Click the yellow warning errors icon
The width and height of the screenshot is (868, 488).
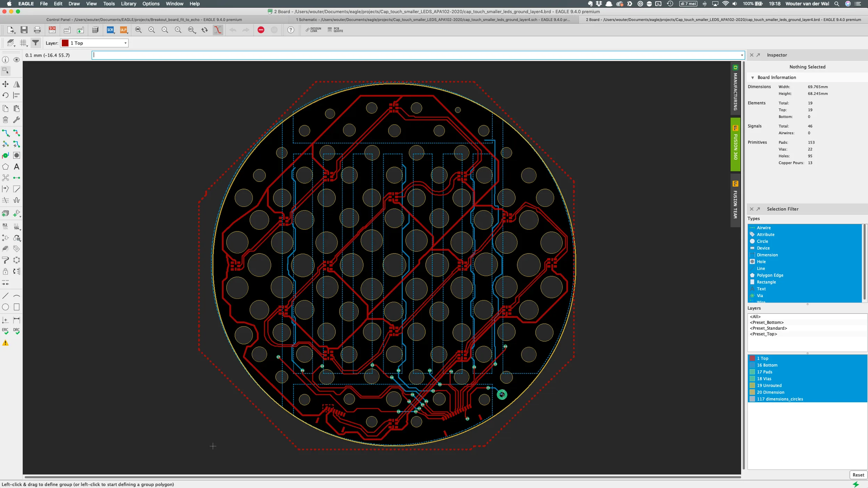click(x=6, y=343)
